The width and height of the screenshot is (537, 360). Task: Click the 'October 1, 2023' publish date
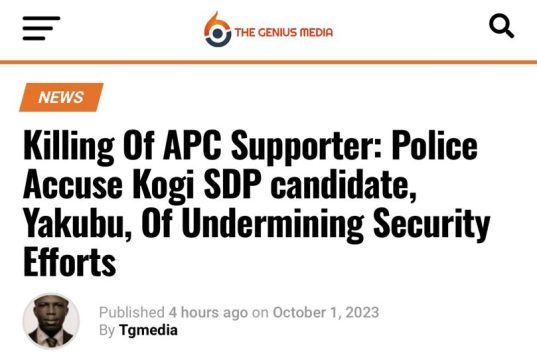(x=326, y=312)
